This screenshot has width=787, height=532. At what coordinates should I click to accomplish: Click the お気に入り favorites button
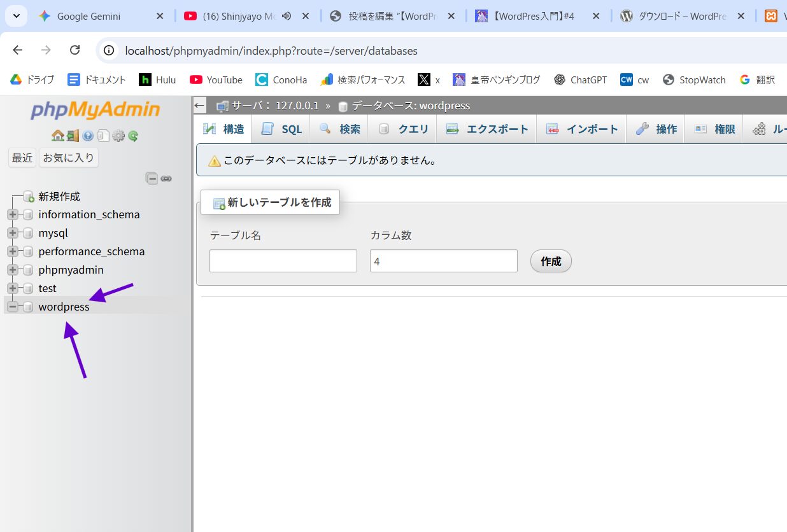tap(68, 158)
